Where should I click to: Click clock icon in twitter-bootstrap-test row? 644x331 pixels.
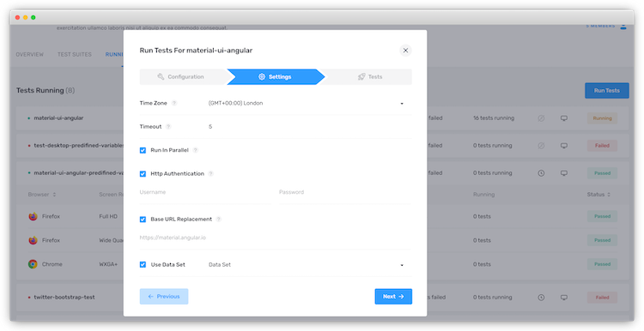click(541, 298)
